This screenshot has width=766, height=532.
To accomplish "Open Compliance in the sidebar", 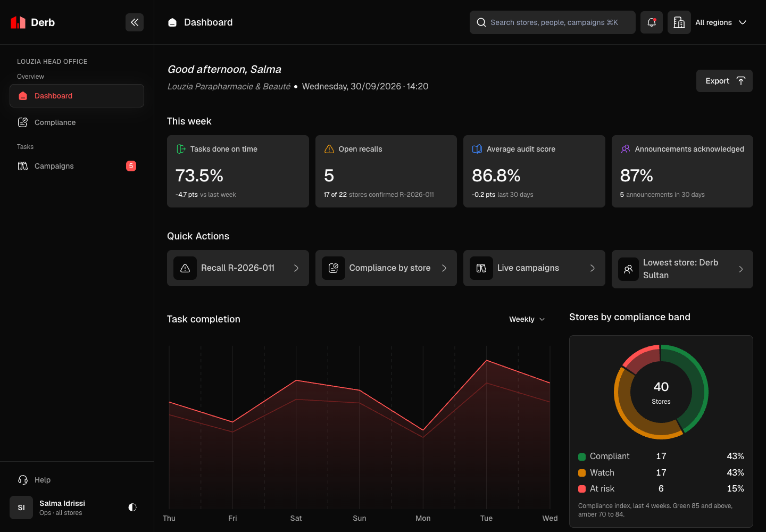I will (x=77, y=122).
